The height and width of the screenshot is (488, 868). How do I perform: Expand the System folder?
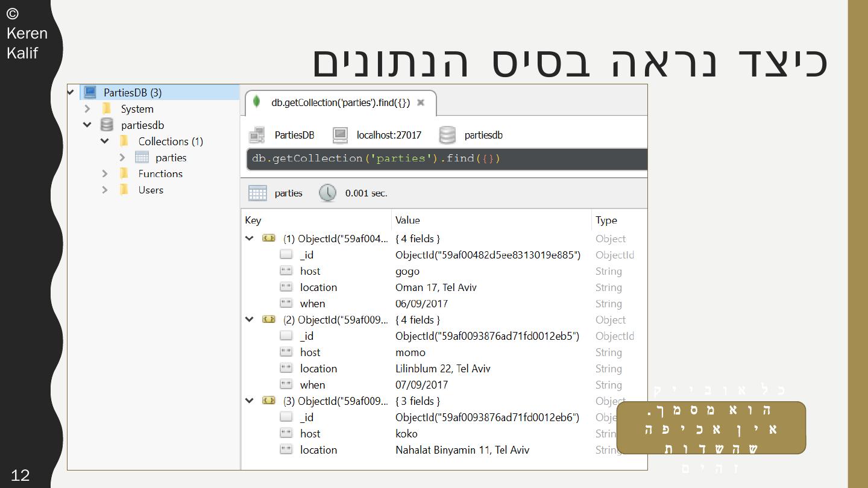click(x=87, y=108)
